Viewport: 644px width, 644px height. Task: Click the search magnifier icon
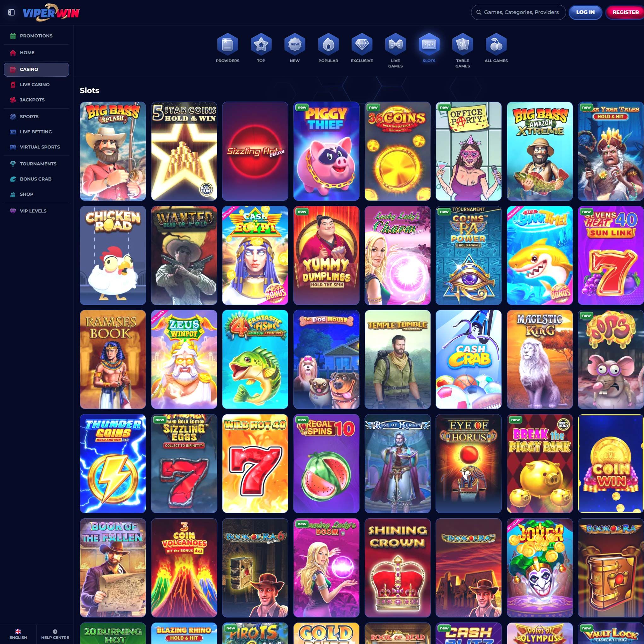[479, 12]
